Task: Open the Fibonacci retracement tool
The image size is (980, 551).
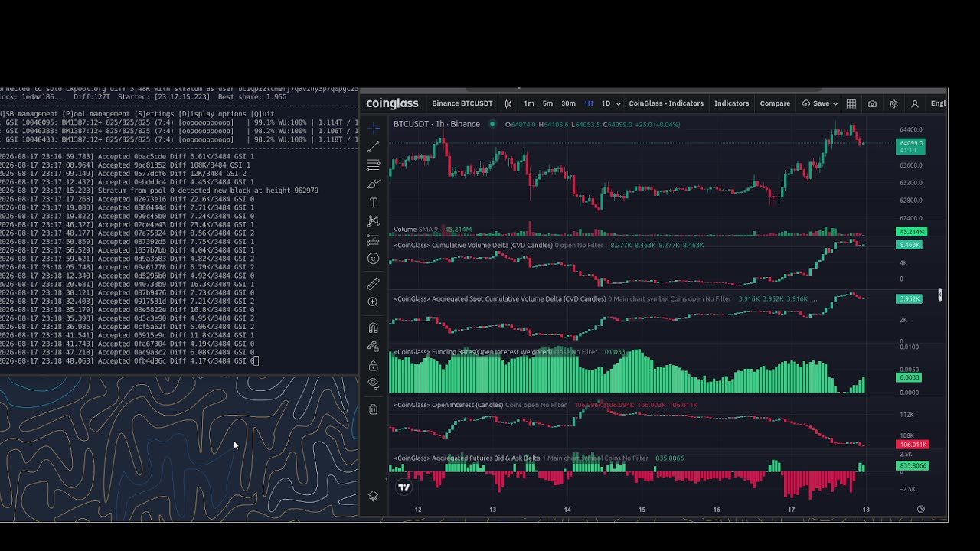Action: pos(374,165)
